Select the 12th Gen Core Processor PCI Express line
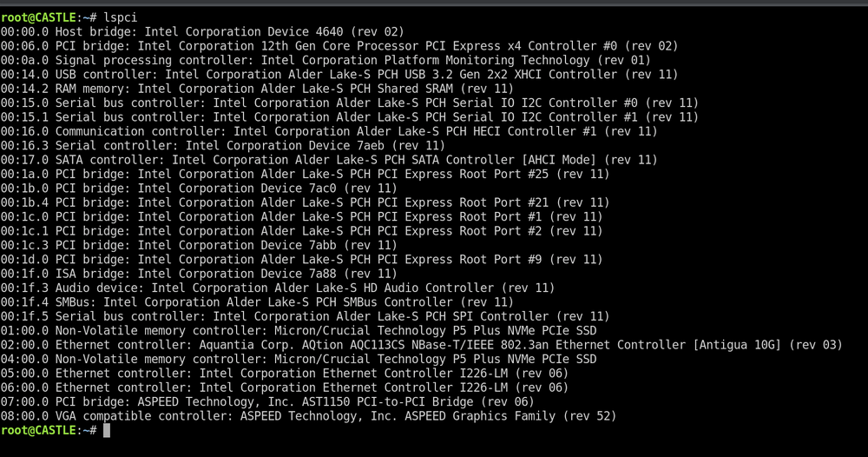 (339, 46)
